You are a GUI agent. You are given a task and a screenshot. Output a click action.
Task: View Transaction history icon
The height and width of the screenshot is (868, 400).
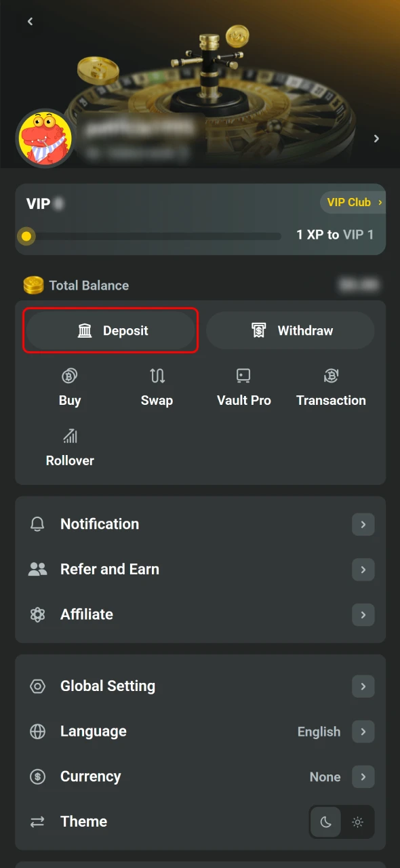331,376
